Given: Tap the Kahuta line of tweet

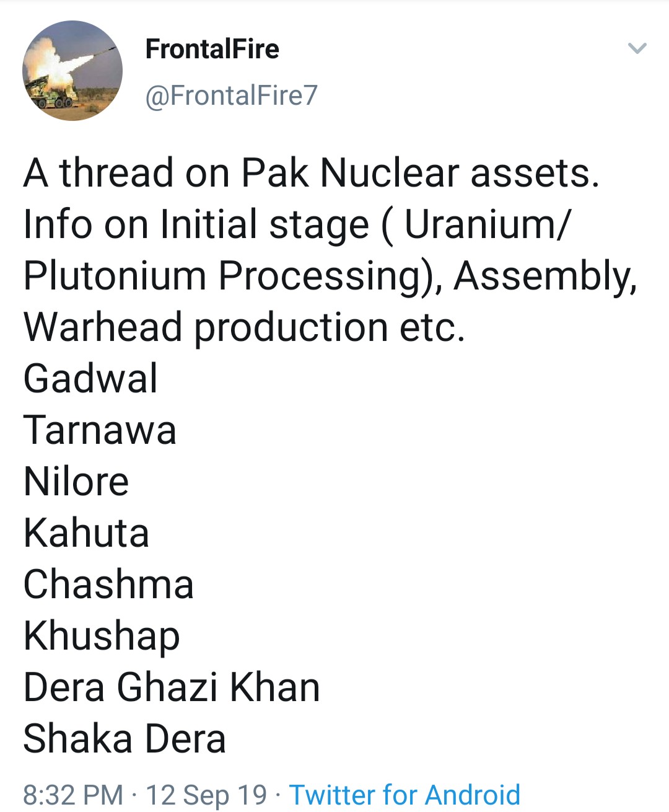Looking at the screenshot, I should [x=87, y=532].
